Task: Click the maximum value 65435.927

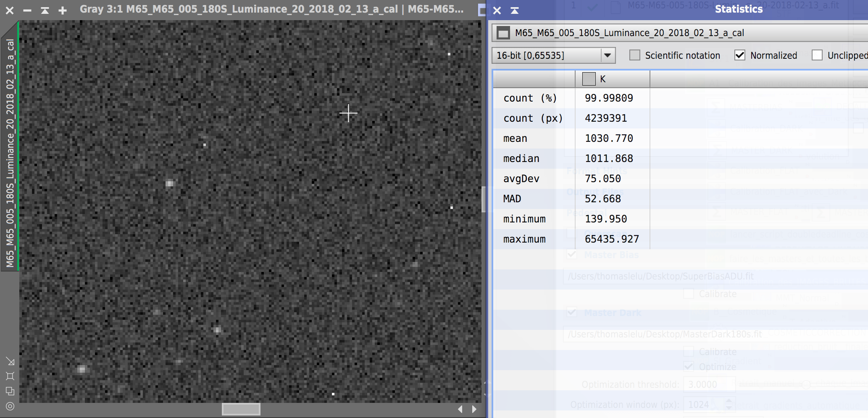Action: coord(612,239)
